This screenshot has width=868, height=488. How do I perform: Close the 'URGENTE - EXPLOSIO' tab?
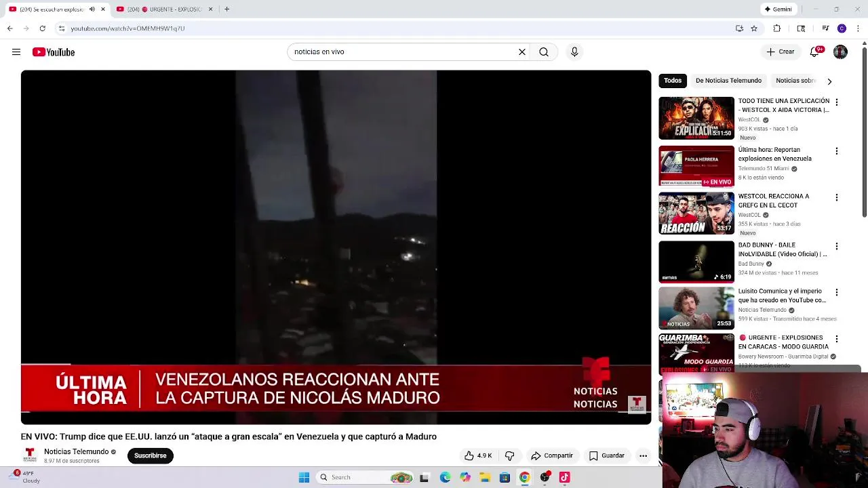pyautogui.click(x=210, y=9)
